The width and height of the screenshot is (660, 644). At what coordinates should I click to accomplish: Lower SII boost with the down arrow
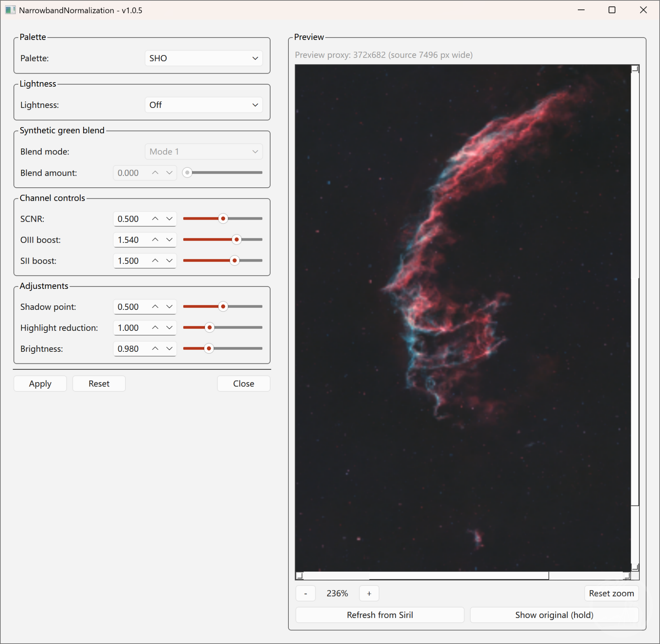(x=169, y=261)
